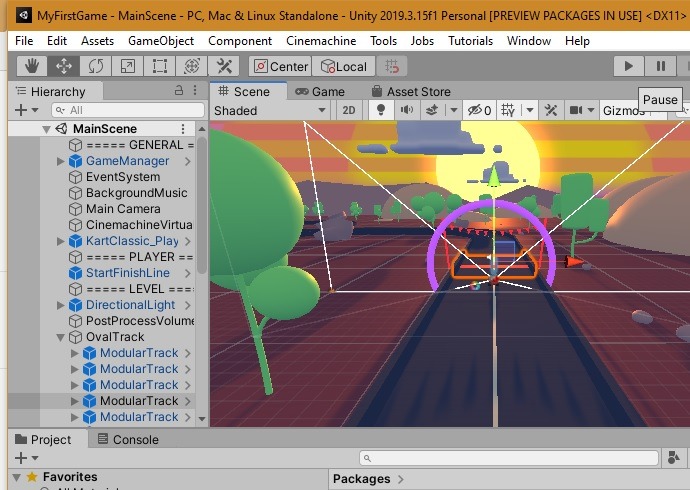690x490 pixels.
Task: Lock the Hierarchy panel
Action: pos(179,91)
